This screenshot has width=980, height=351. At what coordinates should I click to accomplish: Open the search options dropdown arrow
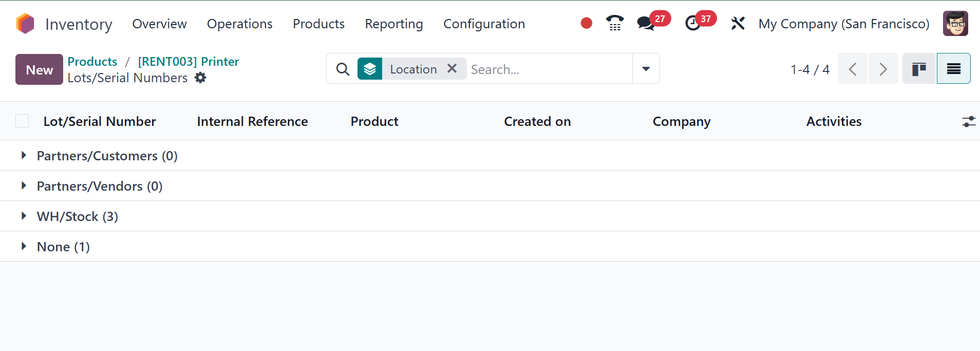coord(646,69)
